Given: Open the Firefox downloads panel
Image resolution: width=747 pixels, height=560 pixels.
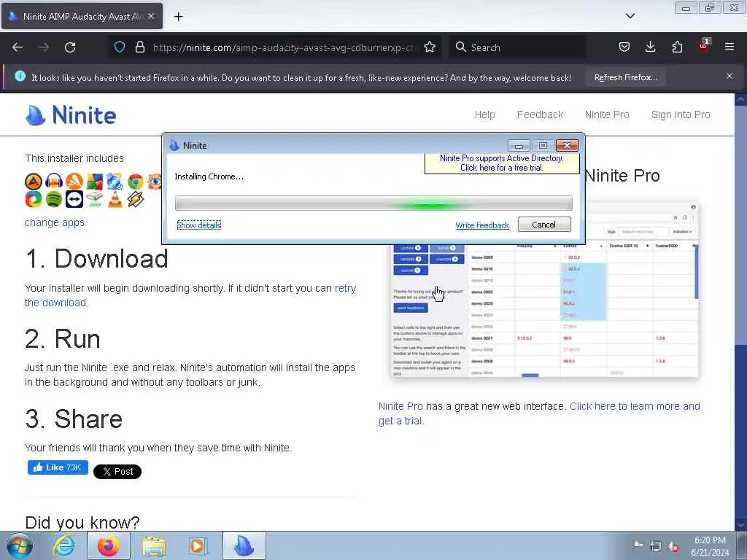Looking at the screenshot, I should (x=650, y=47).
